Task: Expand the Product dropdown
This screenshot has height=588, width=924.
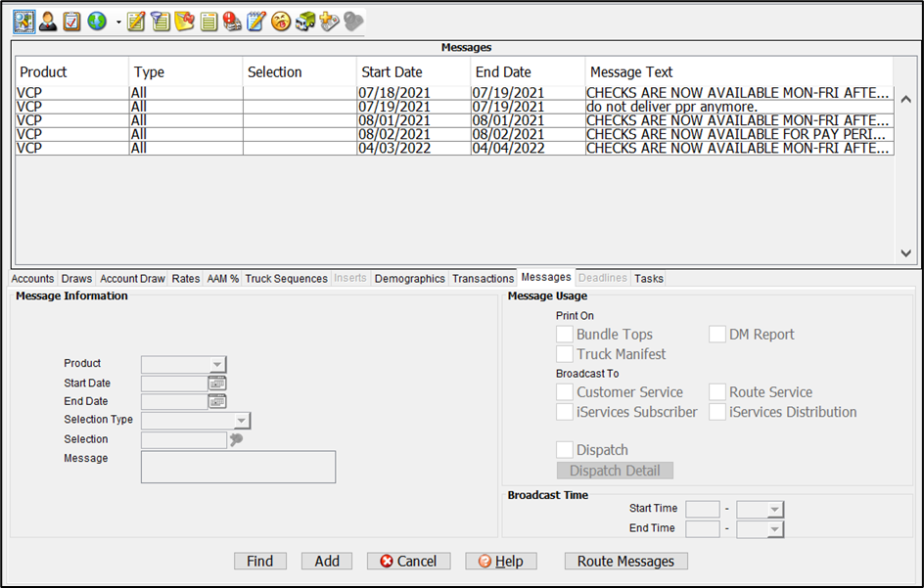Action: (x=217, y=365)
